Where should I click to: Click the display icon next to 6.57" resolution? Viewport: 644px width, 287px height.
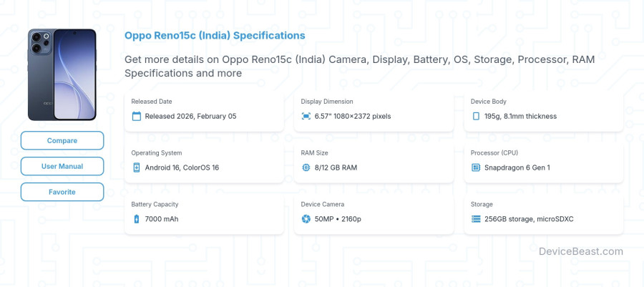306,116
